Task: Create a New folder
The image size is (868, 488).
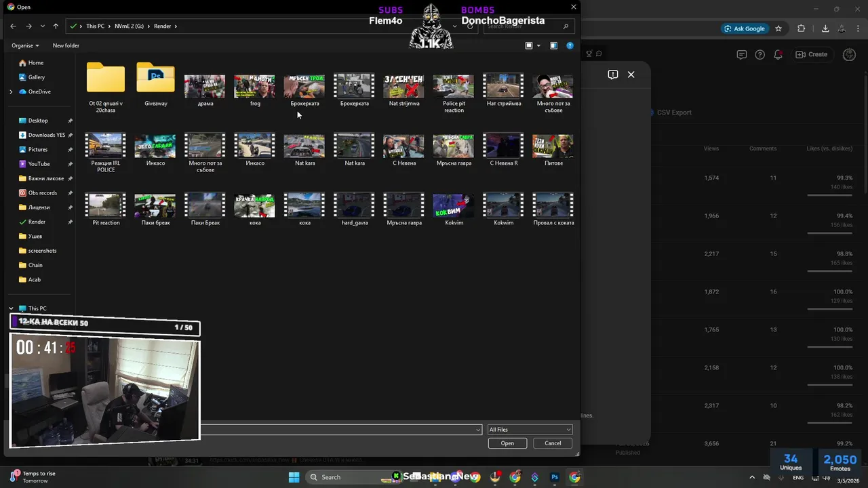Action: pos(66,45)
